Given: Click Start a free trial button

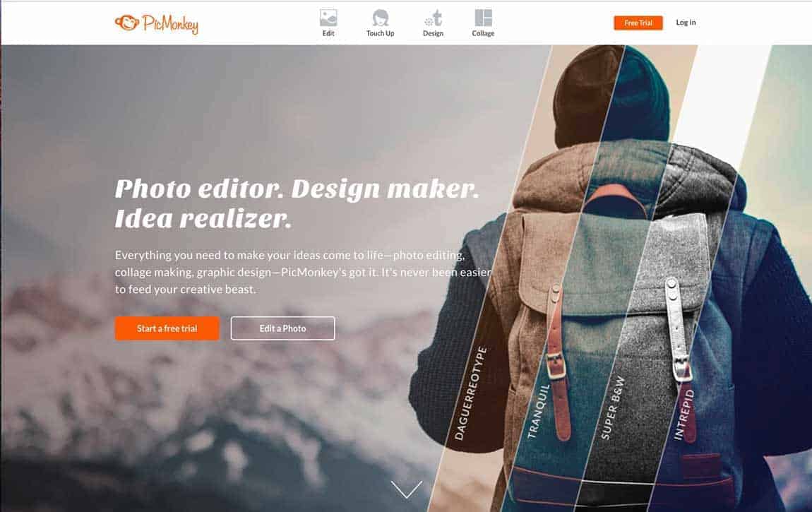Looking at the screenshot, I should (167, 328).
